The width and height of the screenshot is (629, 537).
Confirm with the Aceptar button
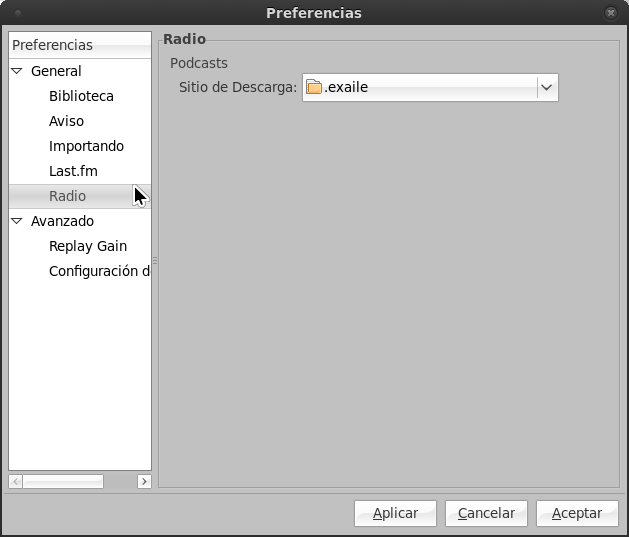[x=577, y=513]
